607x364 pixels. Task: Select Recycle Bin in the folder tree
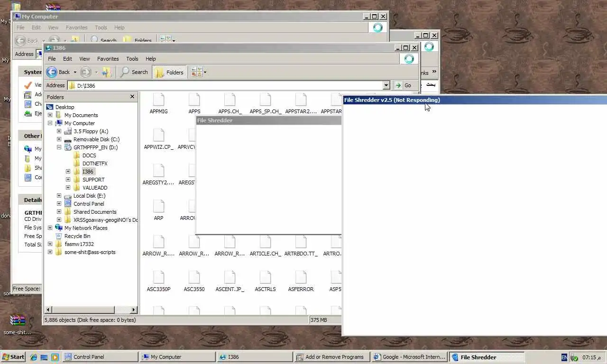pyautogui.click(x=77, y=236)
